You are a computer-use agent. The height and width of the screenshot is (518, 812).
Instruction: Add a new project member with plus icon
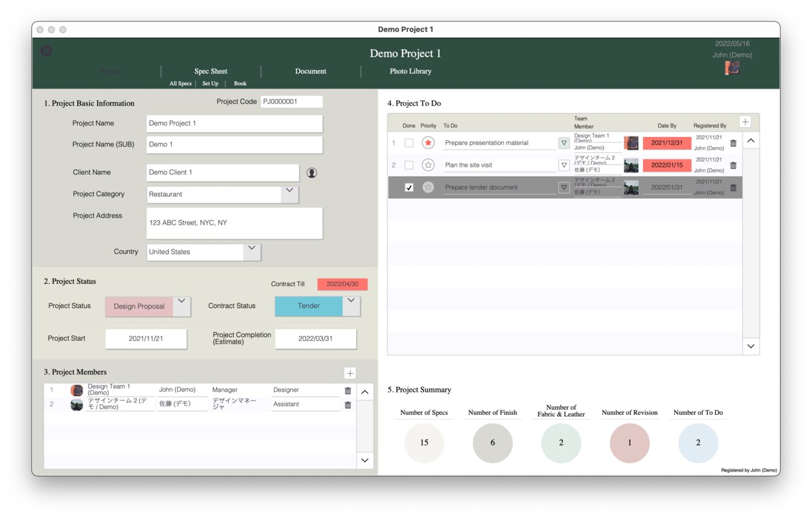point(350,373)
